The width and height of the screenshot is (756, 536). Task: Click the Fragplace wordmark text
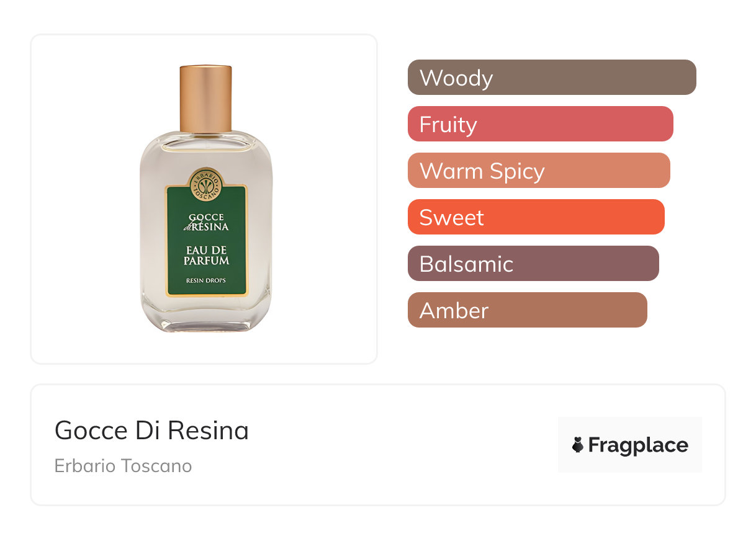tap(638, 445)
